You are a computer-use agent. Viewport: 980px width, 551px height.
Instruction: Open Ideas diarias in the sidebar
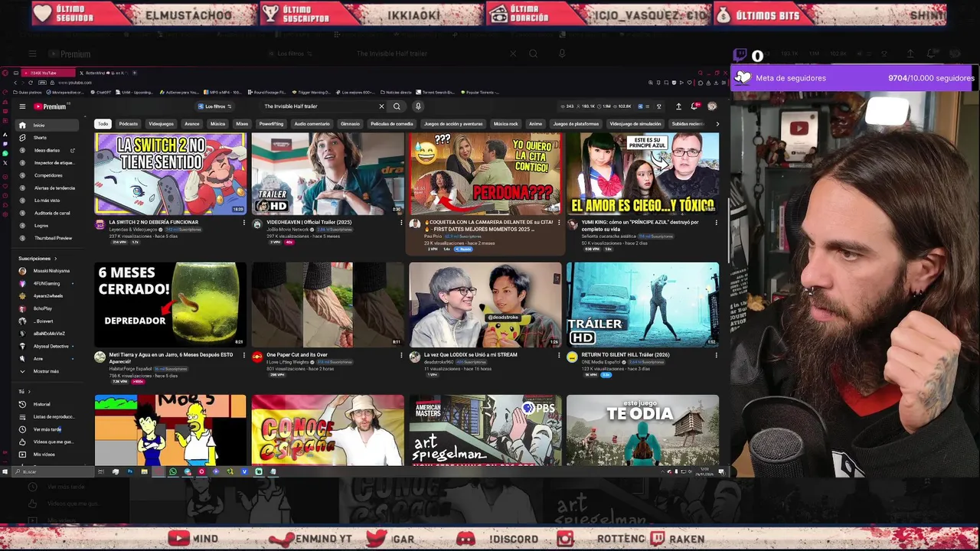(47, 150)
